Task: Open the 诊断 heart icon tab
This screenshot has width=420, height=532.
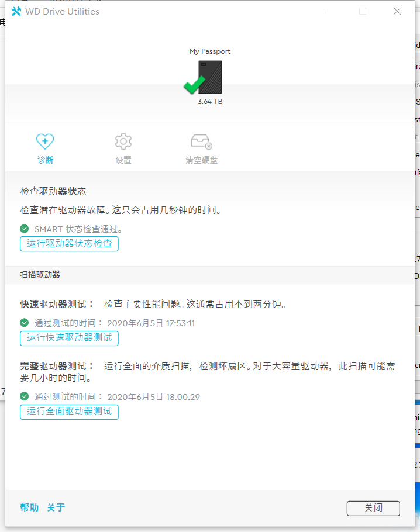Action: click(45, 141)
